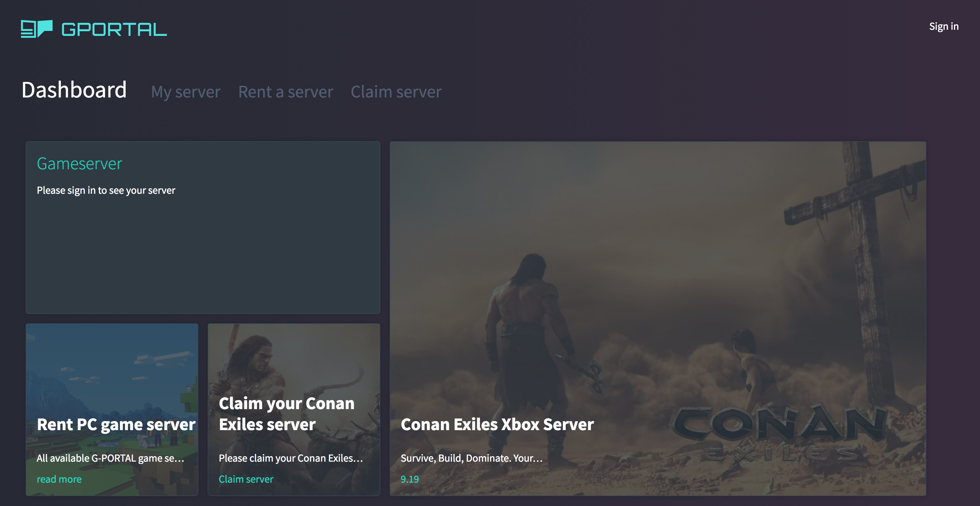Click the Rent PC game server title
This screenshot has height=506, width=980.
click(116, 425)
